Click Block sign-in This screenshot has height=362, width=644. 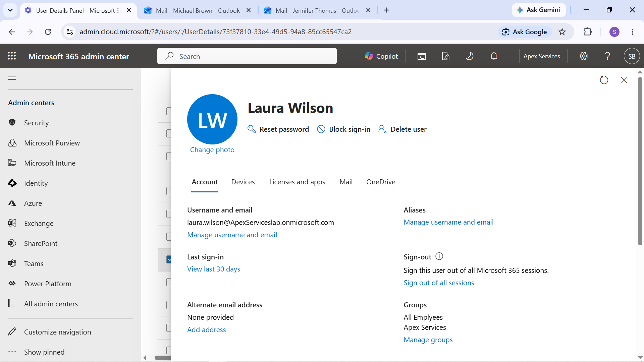click(344, 129)
